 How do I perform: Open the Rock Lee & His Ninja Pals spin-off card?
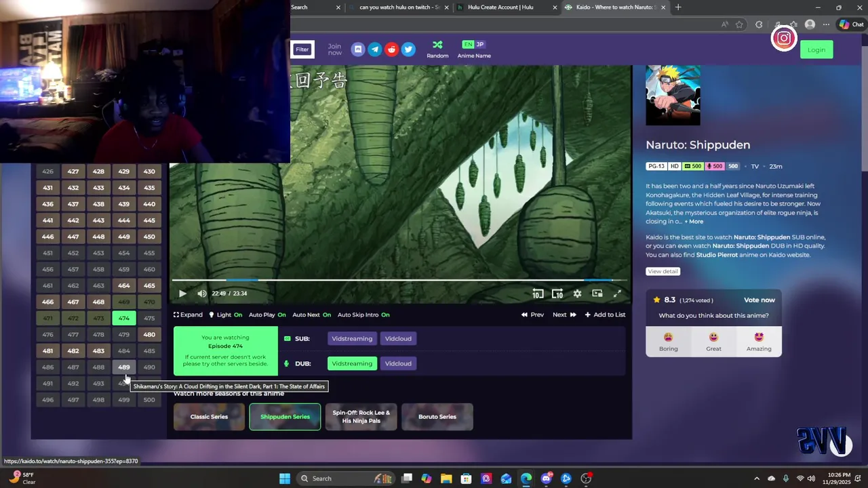coord(361,417)
